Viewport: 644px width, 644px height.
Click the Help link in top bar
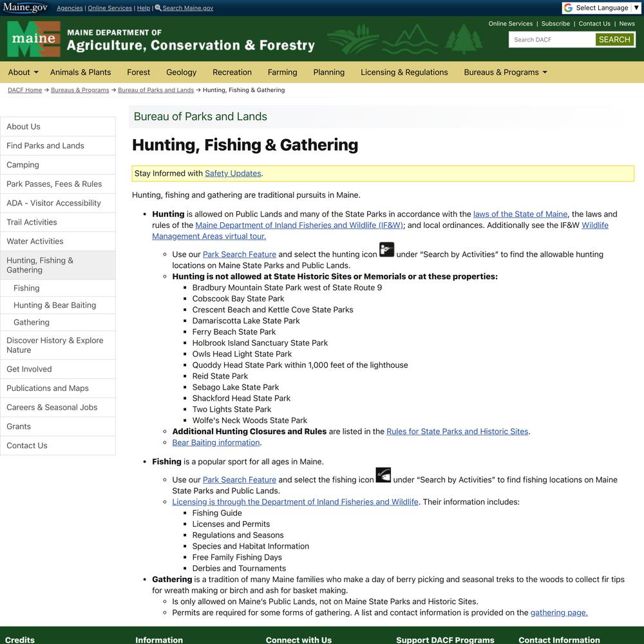click(x=144, y=8)
